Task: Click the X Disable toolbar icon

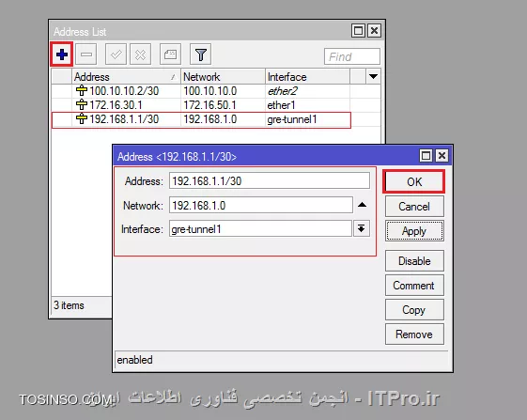Action: pos(141,54)
